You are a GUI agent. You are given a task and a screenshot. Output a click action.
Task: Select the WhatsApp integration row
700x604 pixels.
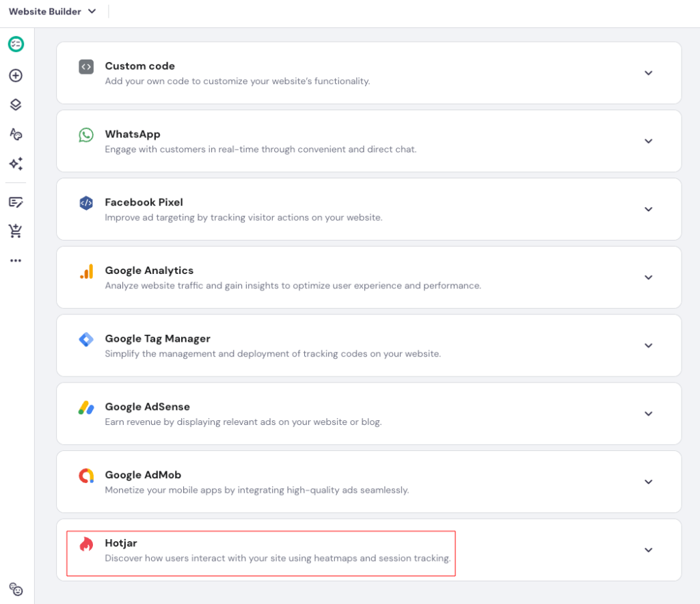click(369, 141)
